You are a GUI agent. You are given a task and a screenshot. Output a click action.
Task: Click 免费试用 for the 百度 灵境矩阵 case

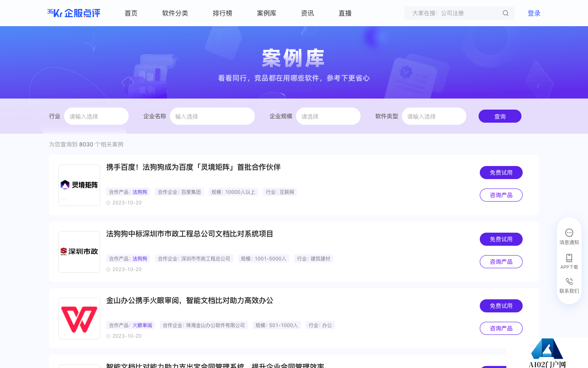click(501, 173)
